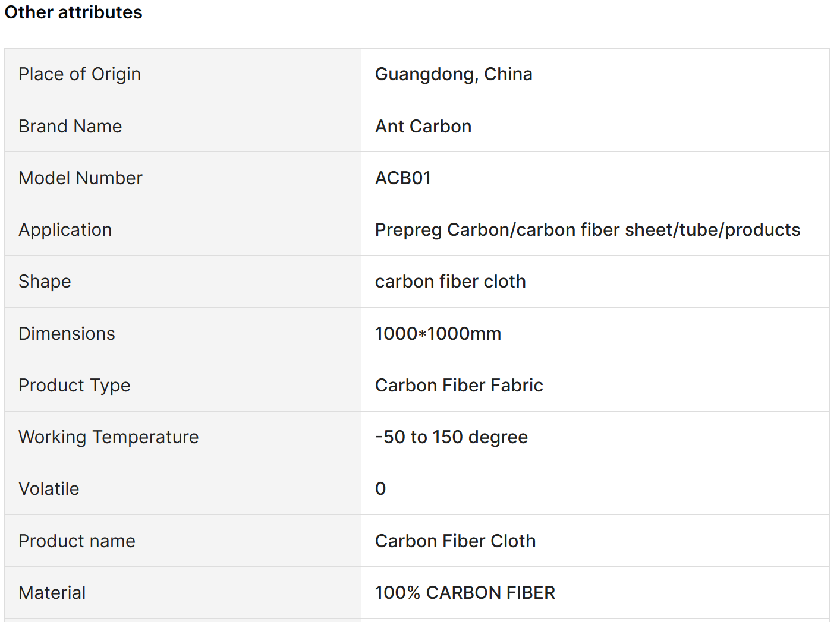Select the Dimensions label

(67, 333)
